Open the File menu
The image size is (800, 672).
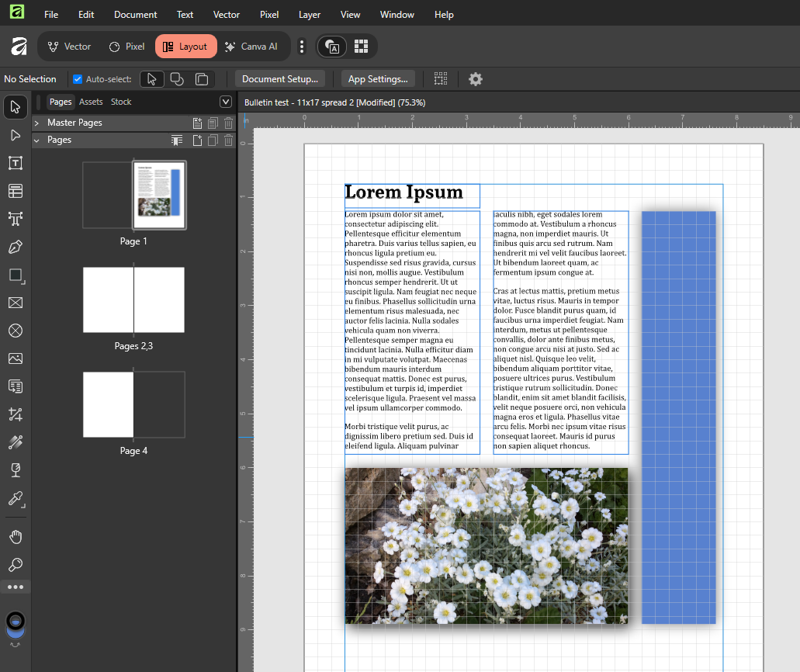(51, 15)
